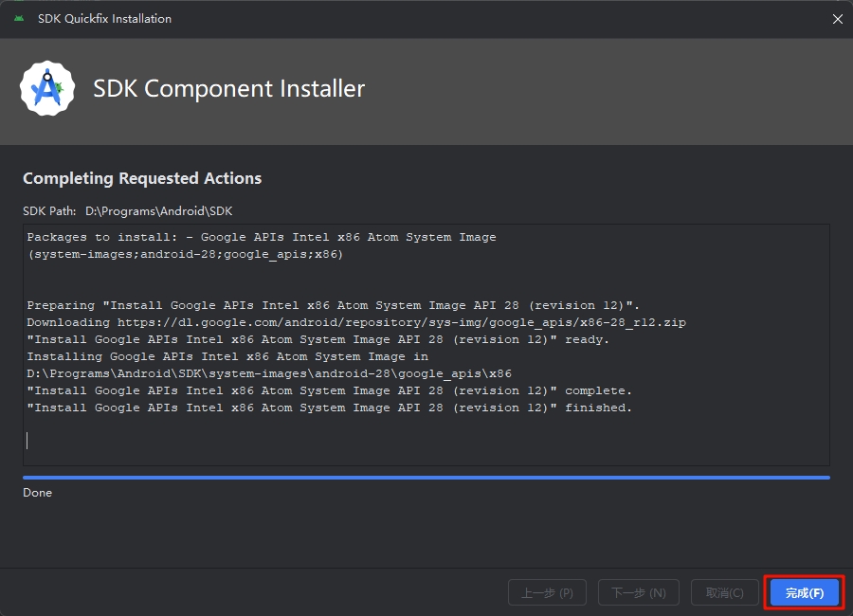Viewport: 853px width, 616px height.
Task: Click the blue installation progress bar
Action: 426,478
